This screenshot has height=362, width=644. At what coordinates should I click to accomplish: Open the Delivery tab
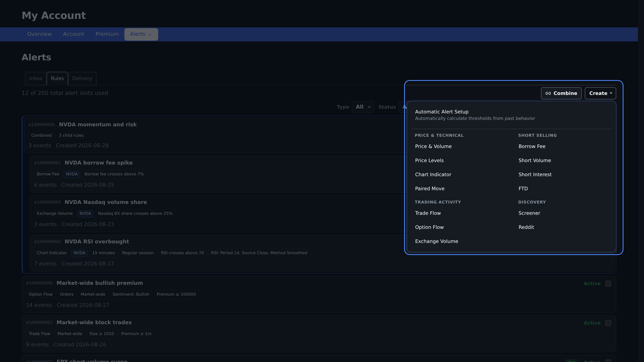(x=82, y=78)
